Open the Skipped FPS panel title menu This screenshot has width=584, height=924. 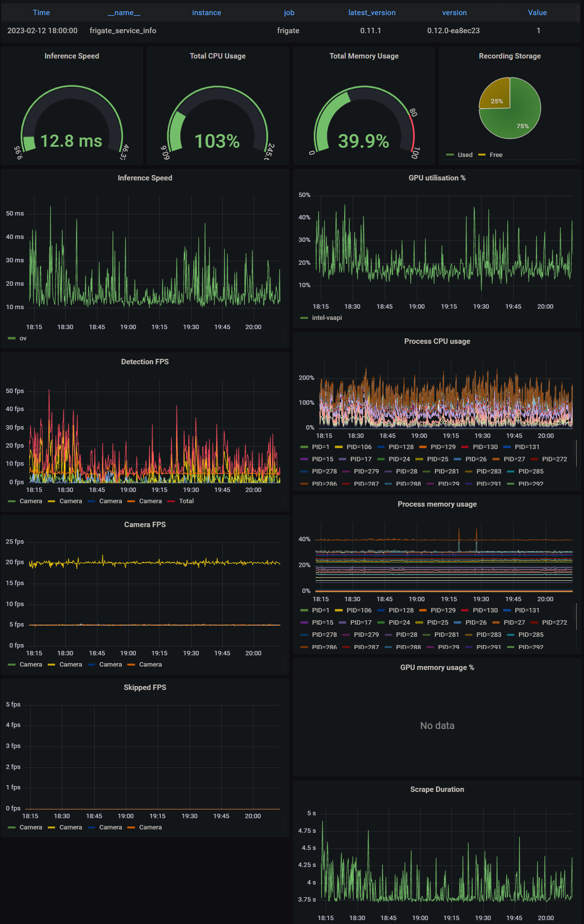(145, 688)
